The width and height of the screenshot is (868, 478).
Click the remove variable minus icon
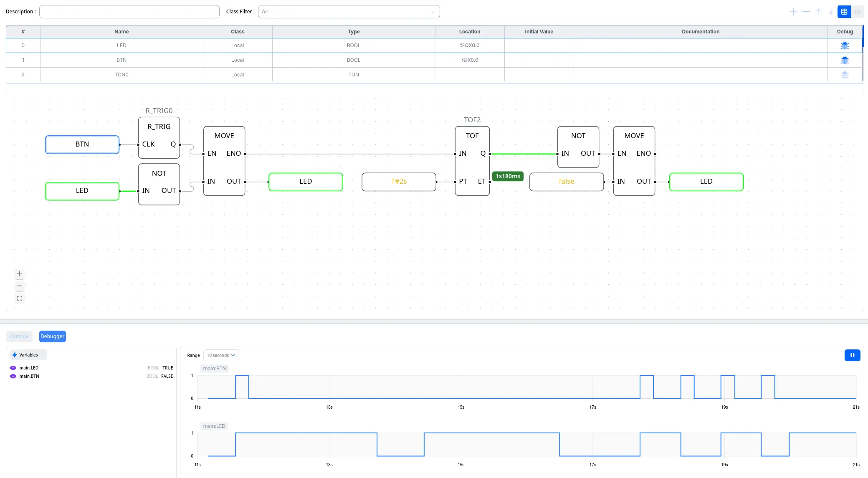[x=806, y=12]
